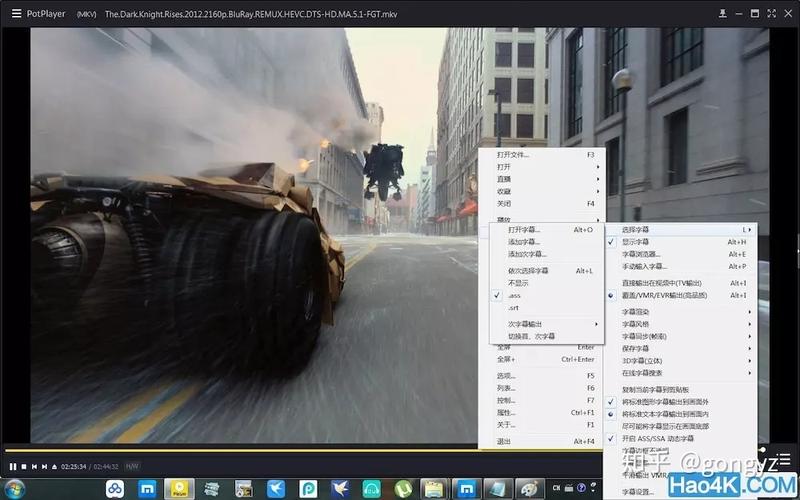The width and height of the screenshot is (800, 500).
Task: Click 打开文件... menu entry
Action: pos(514,155)
